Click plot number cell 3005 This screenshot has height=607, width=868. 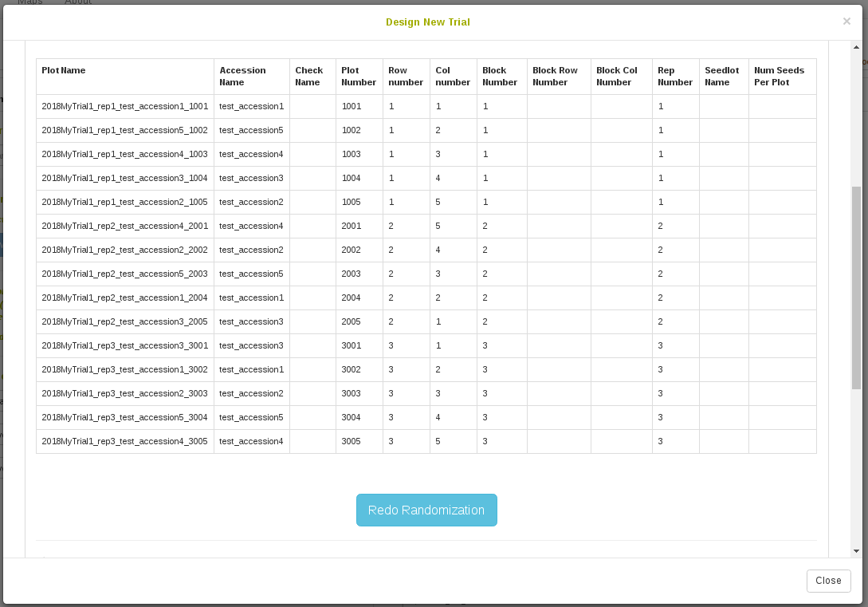pos(359,441)
